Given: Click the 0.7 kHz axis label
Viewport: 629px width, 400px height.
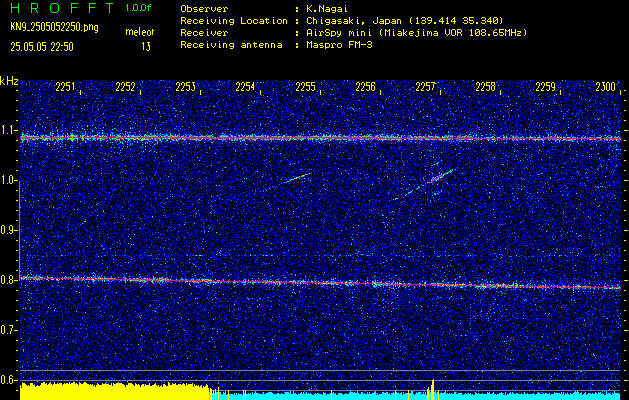Looking at the screenshot, I should coord(8,330).
